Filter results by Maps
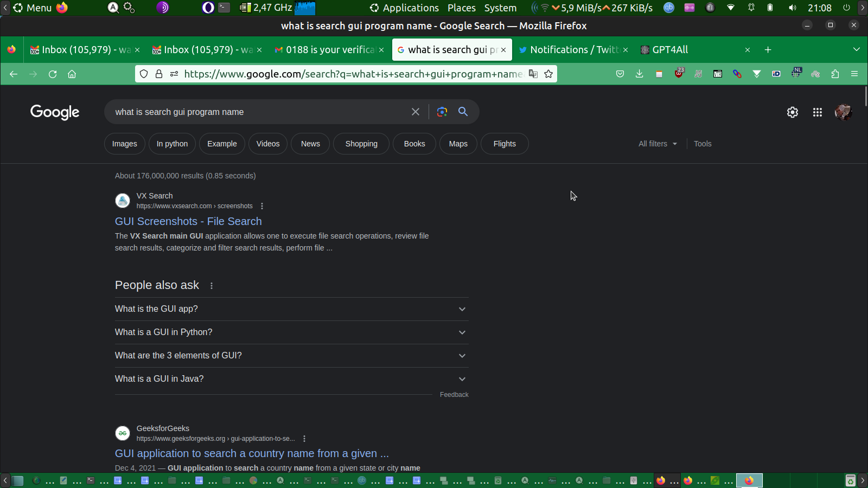This screenshot has height=488, width=868. tap(458, 144)
